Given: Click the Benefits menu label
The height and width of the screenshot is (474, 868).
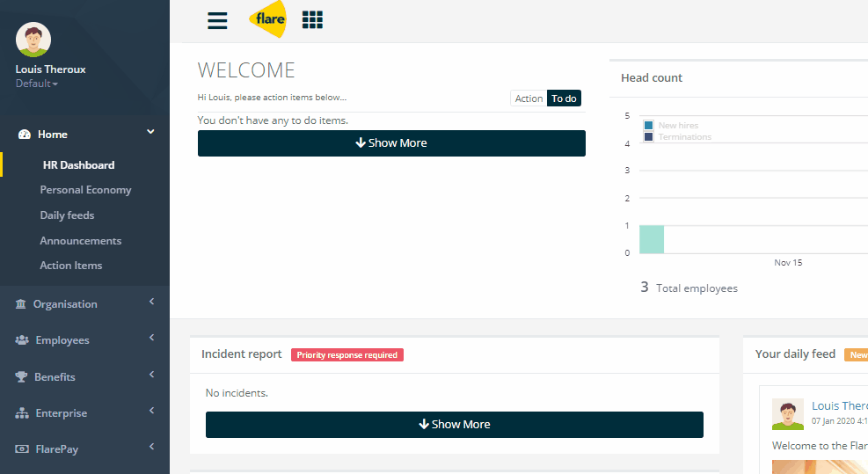Looking at the screenshot, I should pyautogui.click(x=55, y=377).
